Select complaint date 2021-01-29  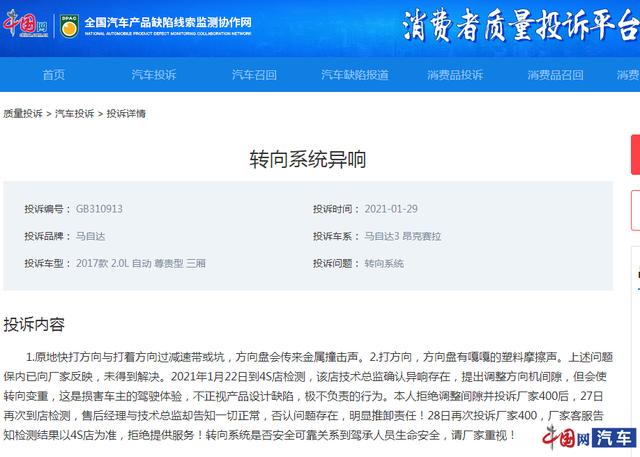pyautogui.click(x=391, y=209)
